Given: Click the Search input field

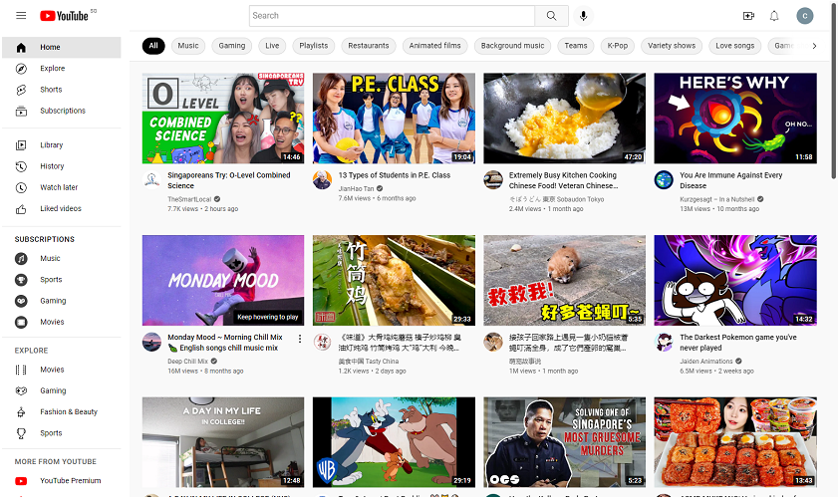Looking at the screenshot, I should click(392, 16).
